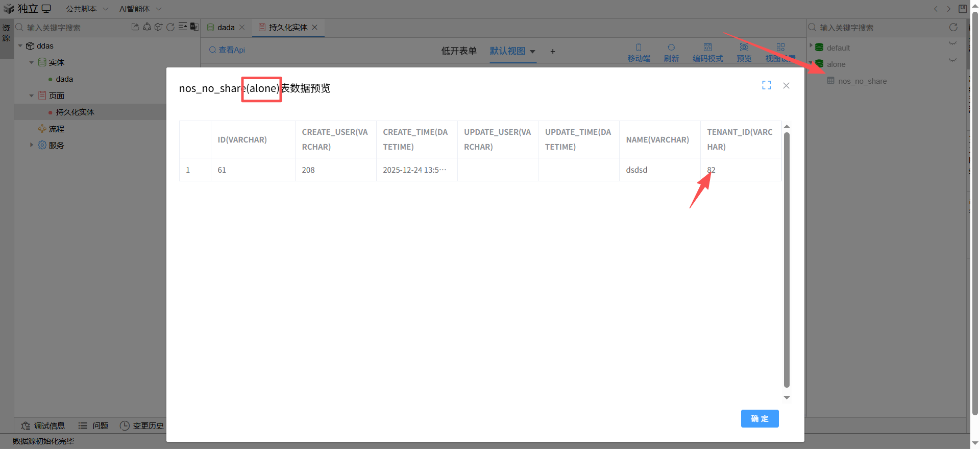Viewport: 980px width, 449px height.
Task: Expand the data preview dialog to fullscreen
Action: [x=766, y=85]
